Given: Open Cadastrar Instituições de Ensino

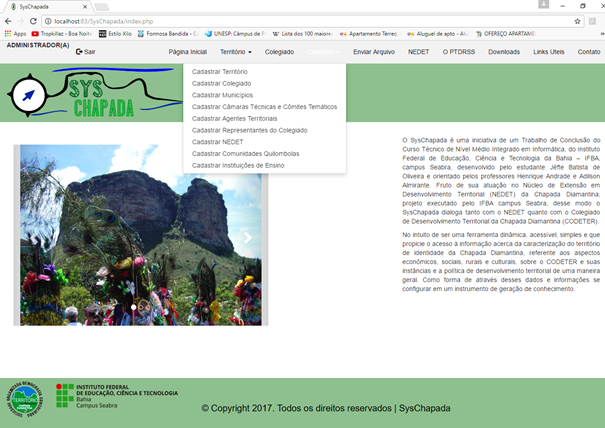Looking at the screenshot, I should click(238, 165).
